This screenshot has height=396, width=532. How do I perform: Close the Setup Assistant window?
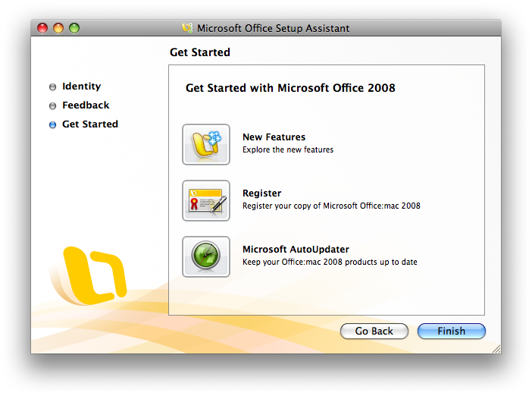click(42, 28)
